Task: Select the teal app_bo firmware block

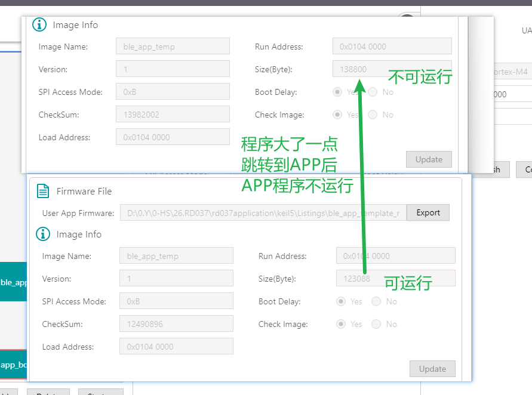Action: click(14, 365)
